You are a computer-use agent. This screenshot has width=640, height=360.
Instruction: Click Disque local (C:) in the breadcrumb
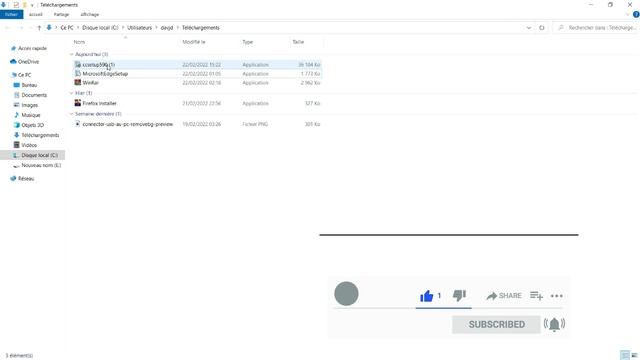coord(100,28)
